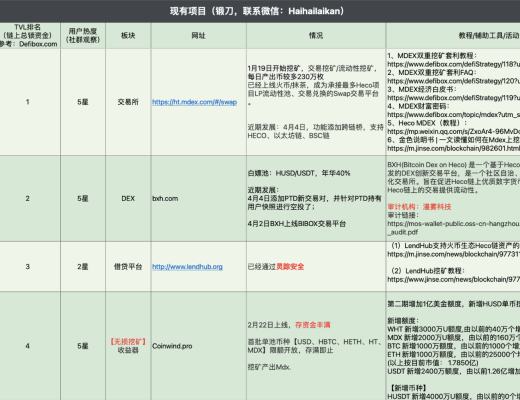Screen dimensions: 520x400
Task: Click the BXH(Bitcoin Dex on Heco) description cell
Action: tap(453, 198)
